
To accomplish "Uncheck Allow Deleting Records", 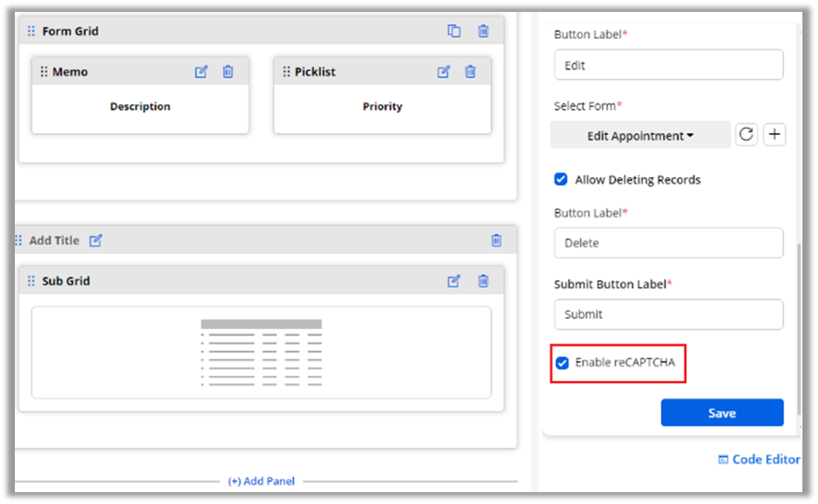I will coord(561,179).
